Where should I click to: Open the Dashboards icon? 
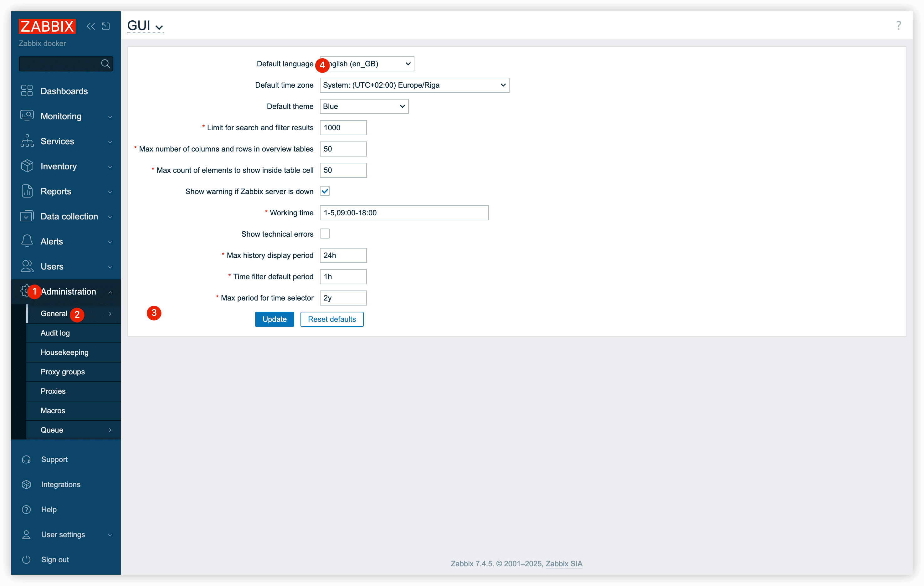point(27,91)
